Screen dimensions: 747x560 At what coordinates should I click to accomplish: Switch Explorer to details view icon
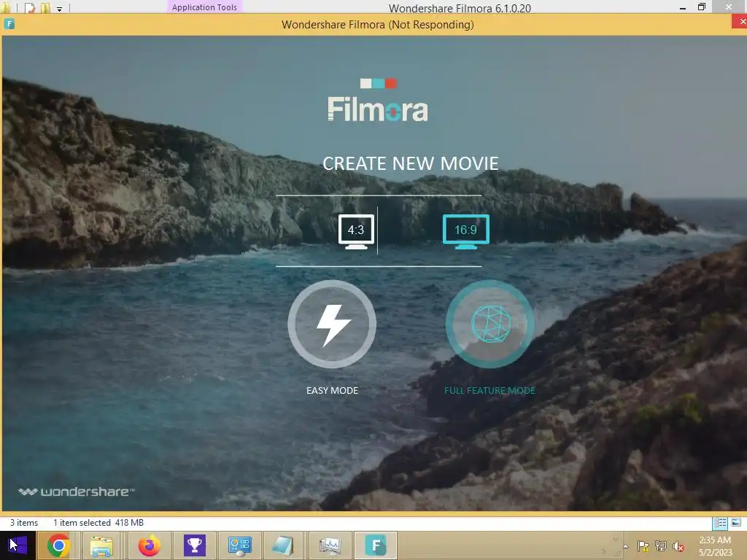click(x=720, y=523)
